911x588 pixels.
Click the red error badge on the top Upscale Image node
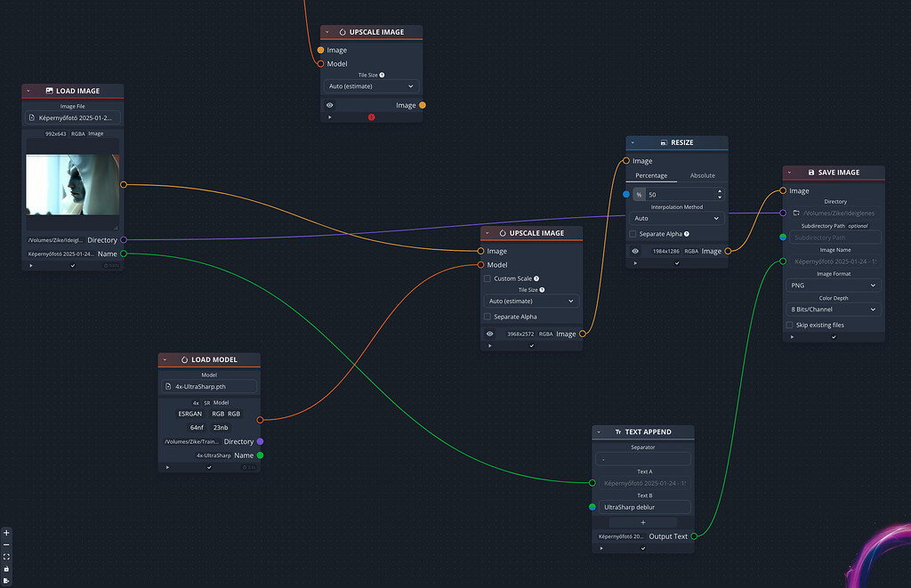tap(372, 117)
